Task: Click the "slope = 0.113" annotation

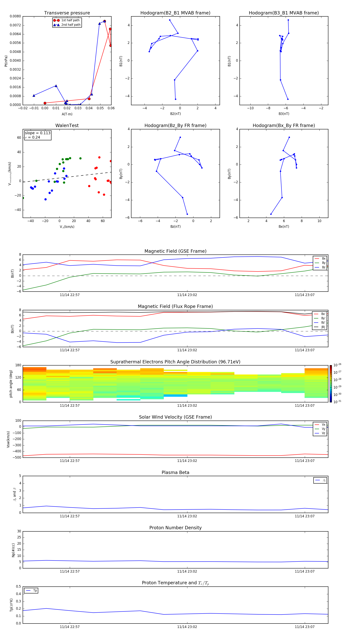Action: pyautogui.click(x=37, y=133)
